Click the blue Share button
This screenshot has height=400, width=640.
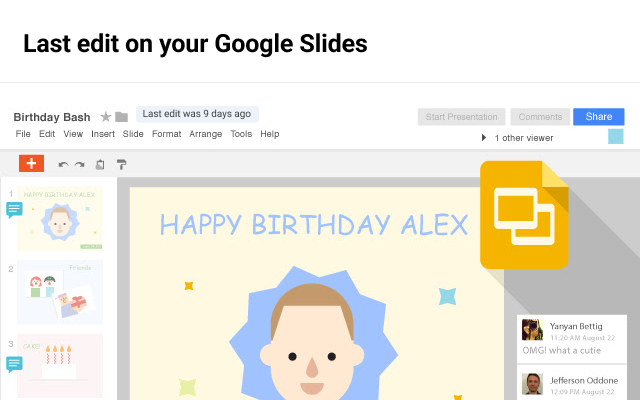click(x=598, y=117)
